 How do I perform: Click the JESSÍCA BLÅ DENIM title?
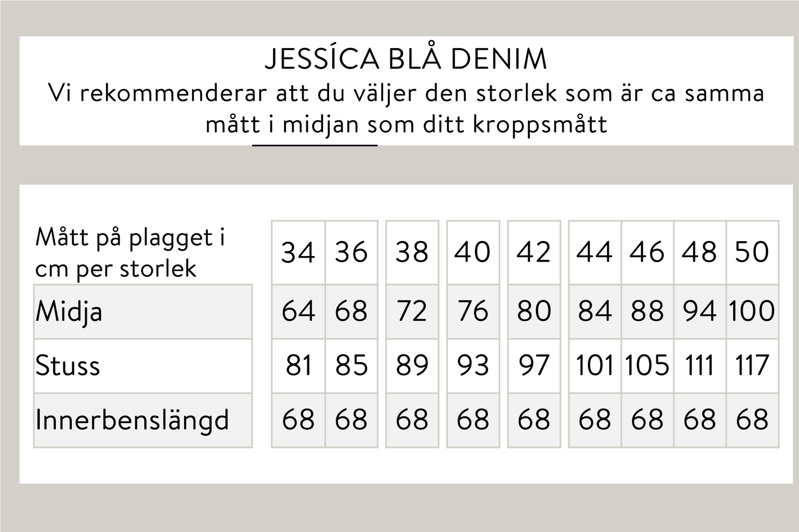[406, 59]
